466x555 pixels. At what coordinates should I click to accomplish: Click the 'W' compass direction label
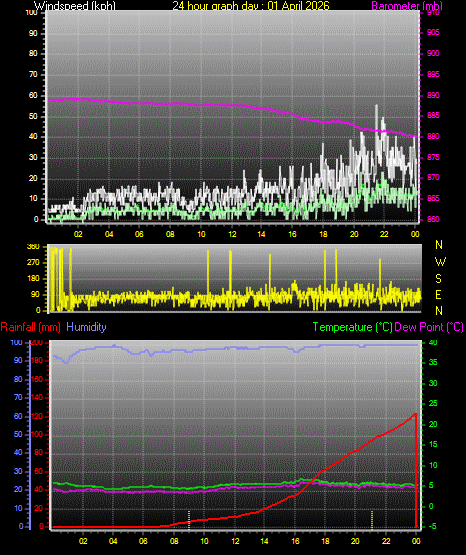440,262
